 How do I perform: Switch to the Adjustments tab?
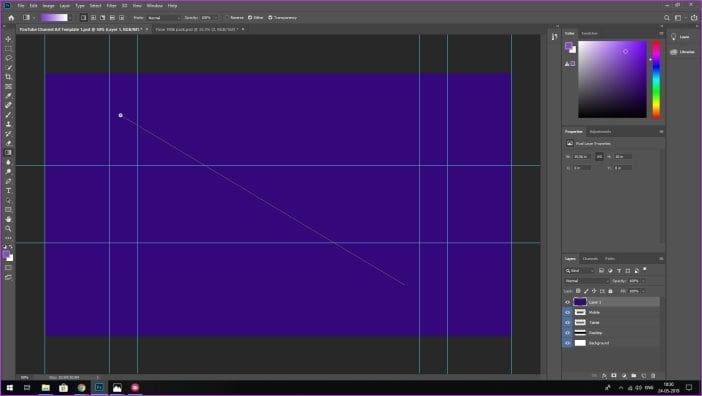tap(600, 132)
